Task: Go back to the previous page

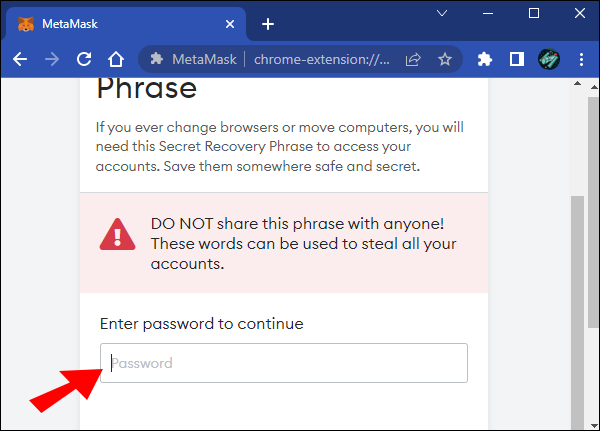Action: pyautogui.click(x=20, y=59)
